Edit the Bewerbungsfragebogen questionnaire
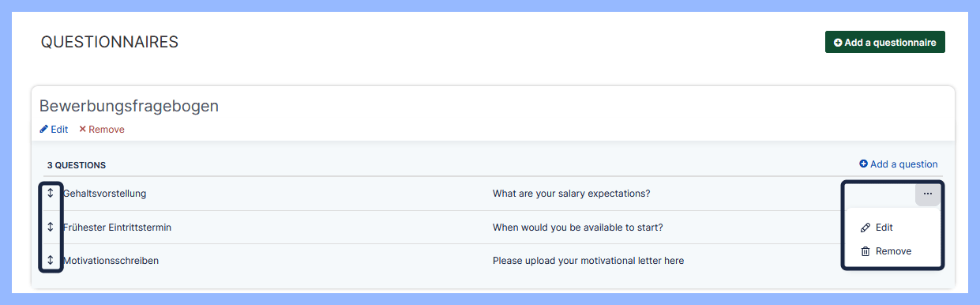The height and width of the screenshot is (305, 980). [x=54, y=130]
